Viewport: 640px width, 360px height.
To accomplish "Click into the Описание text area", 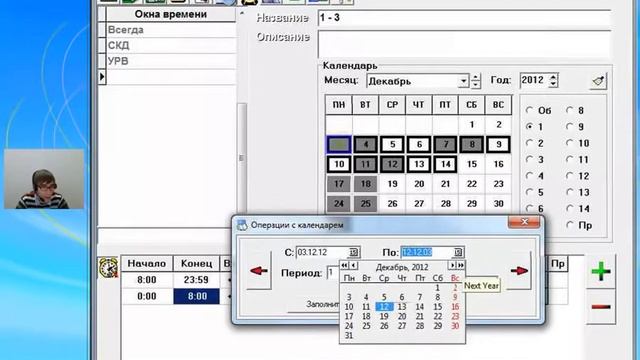I will point(464,44).
